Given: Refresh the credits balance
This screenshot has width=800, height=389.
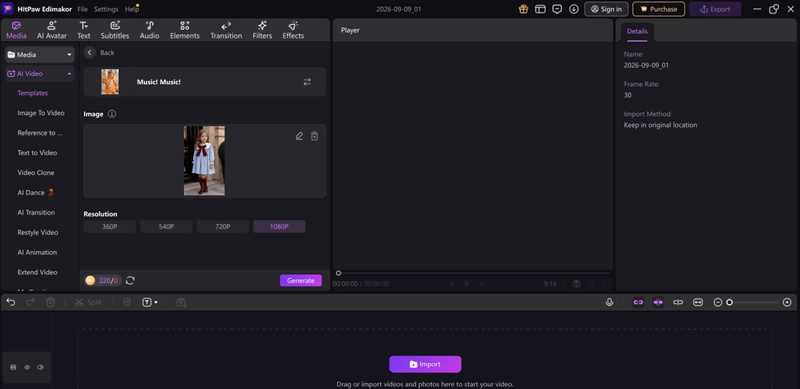Looking at the screenshot, I should tap(130, 280).
